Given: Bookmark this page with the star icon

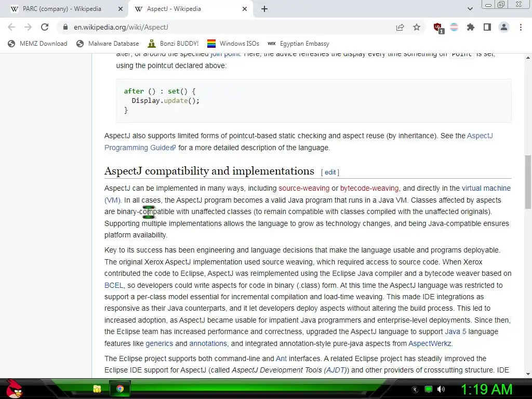Looking at the screenshot, I should click(x=417, y=27).
